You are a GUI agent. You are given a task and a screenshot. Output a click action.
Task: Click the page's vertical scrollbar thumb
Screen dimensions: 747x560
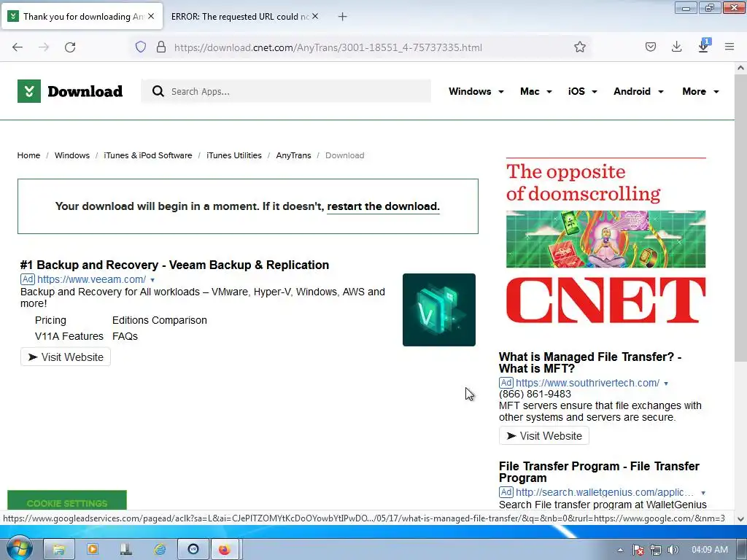click(x=741, y=217)
